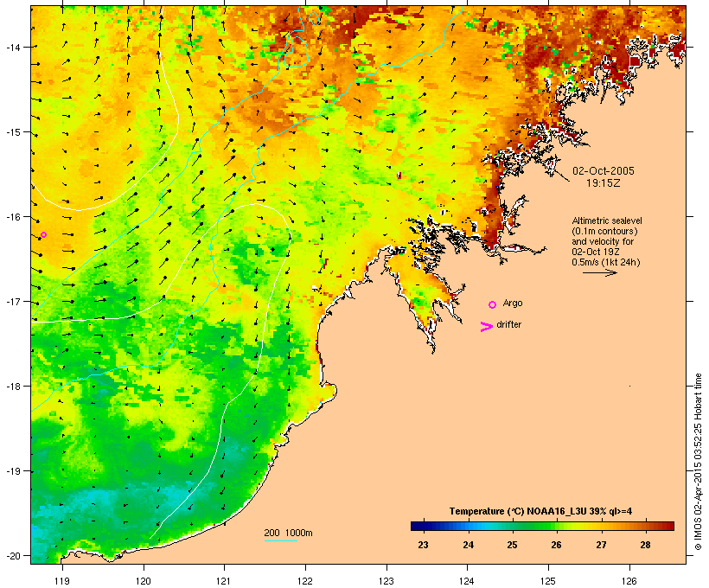
Task: Click the '02-Oct 19Z' legend text
Action: tap(596, 252)
